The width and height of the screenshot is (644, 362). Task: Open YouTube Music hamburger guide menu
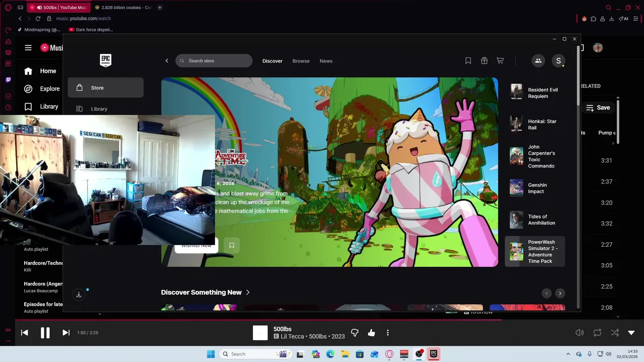pos(28,48)
